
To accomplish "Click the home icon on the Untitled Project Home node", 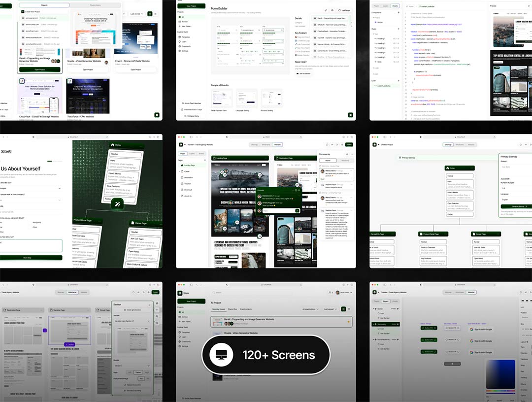I will pyautogui.click(x=448, y=168).
